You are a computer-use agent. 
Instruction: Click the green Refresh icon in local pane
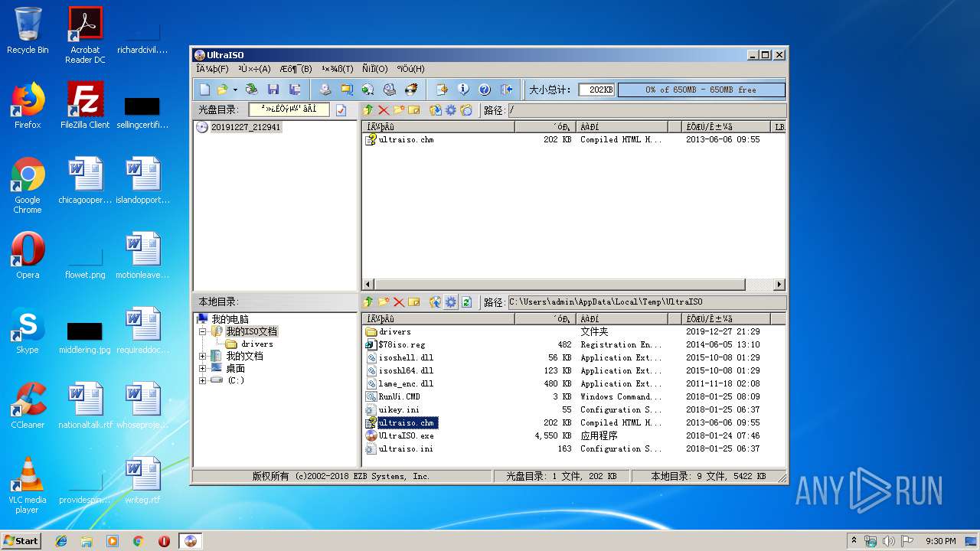tap(466, 302)
